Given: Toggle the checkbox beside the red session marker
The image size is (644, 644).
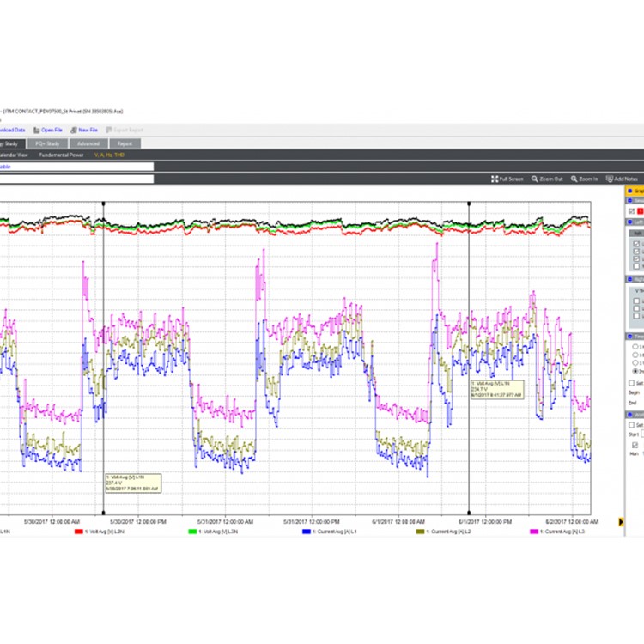Looking at the screenshot, I should pyautogui.click(x=632, y=210).
